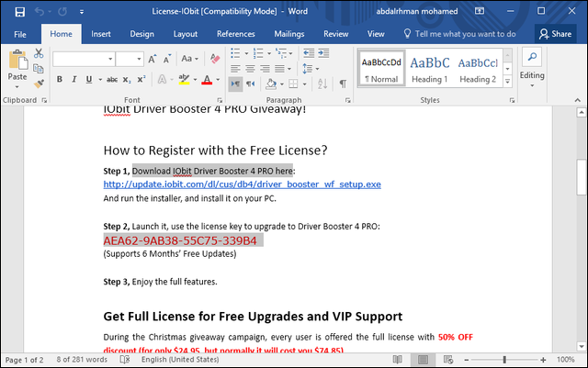Apply the Normal style

click(381, 69)
